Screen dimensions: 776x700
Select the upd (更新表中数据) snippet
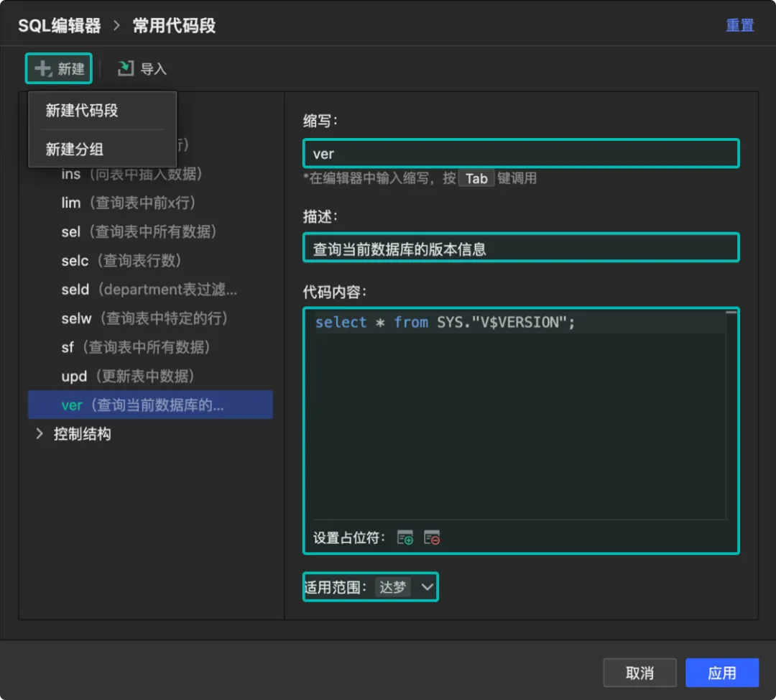[x=150, y=377]
